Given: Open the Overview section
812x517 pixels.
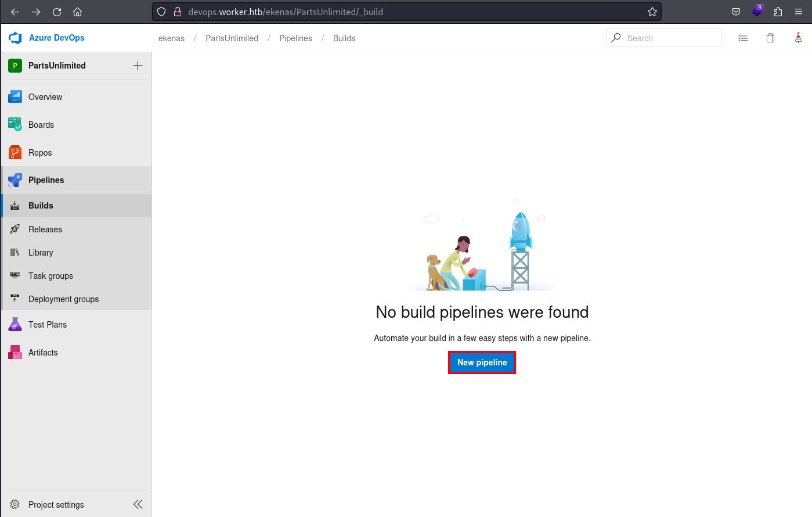Looking at the screenshot, I should [77, 97].
